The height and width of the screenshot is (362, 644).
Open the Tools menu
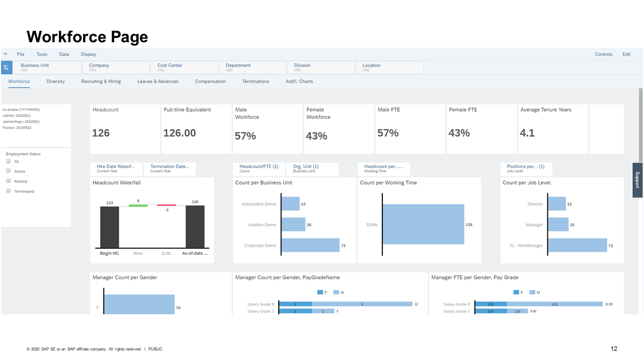42,54
